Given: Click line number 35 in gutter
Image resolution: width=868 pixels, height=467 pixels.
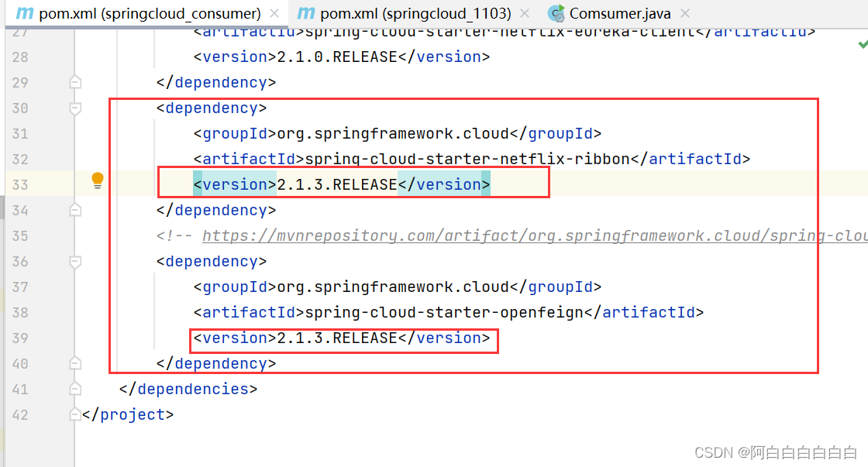Looking at the screenshot, I should point(20,236).
